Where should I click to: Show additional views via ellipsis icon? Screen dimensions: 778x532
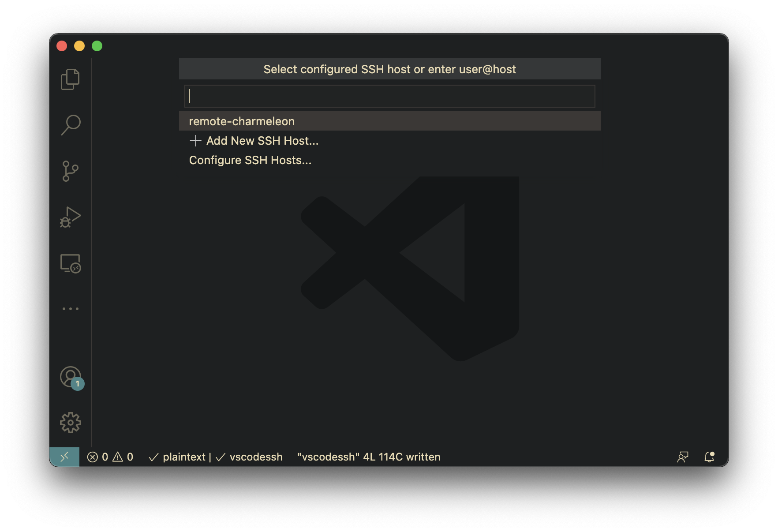click(x=70, y=309)
